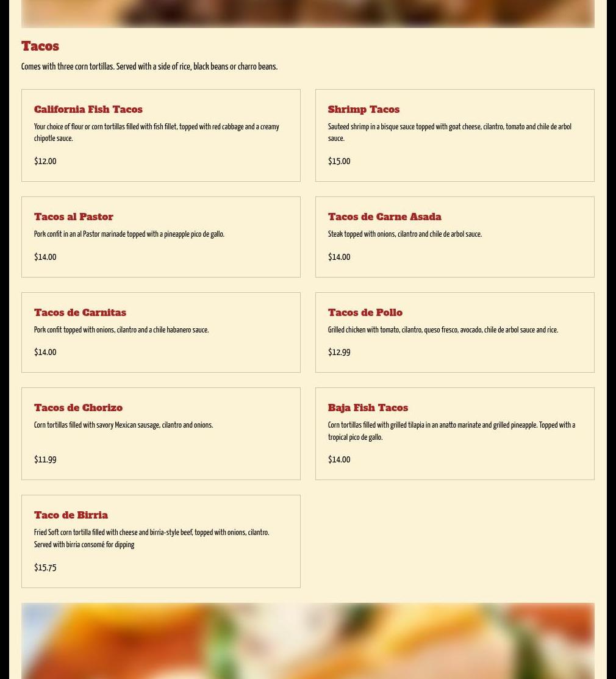Click the corn tortillas section subtitle text
This screenshot has height=679, width=616.
(149, 66)
